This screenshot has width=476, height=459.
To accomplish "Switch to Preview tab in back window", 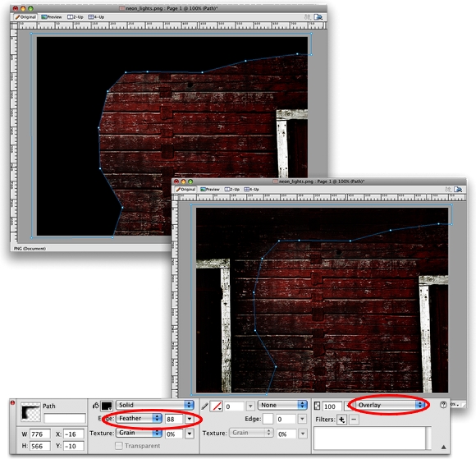I will 52,17.
